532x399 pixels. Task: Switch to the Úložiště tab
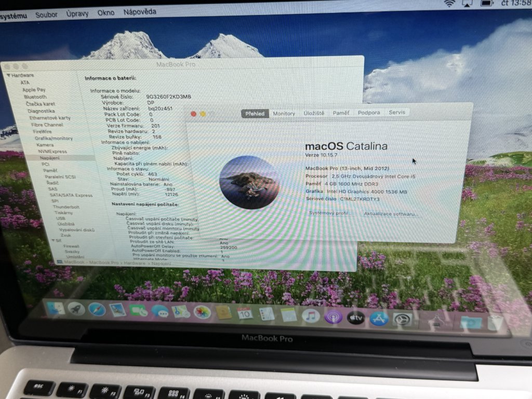tap(314, 113)
